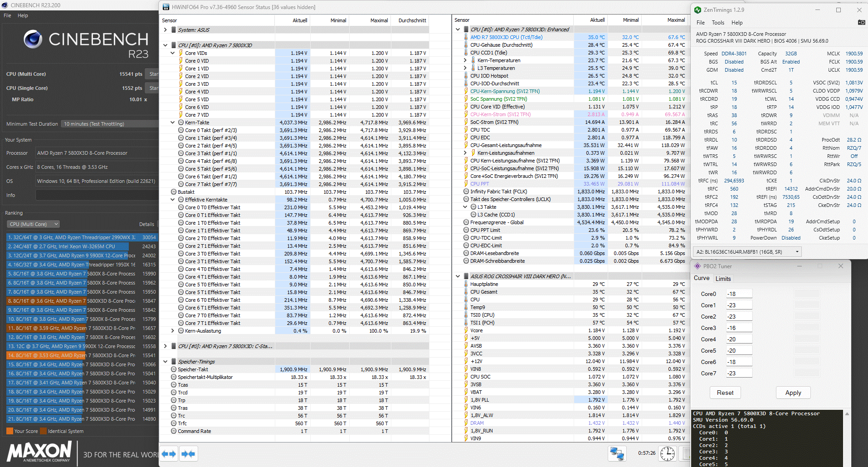868x467 pixels.
Task: Click the Cinebench sphere logo
Action: point(33,39)
